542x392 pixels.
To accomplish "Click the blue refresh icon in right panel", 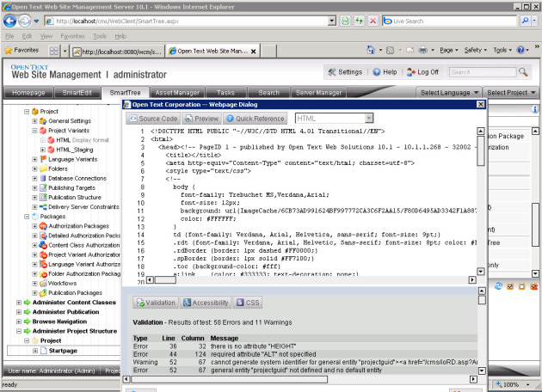I will click(x=498, y=286).
